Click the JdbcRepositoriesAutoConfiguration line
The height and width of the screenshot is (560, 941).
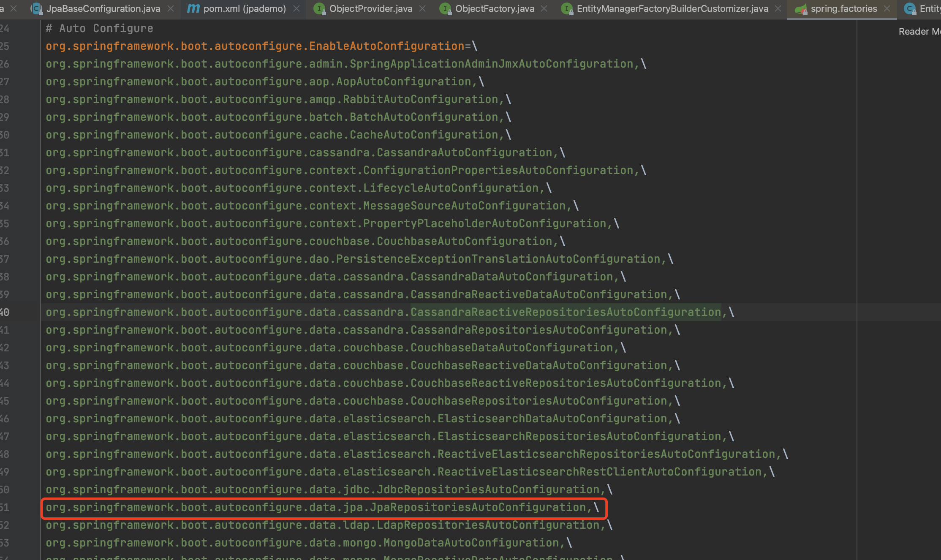point(329,489)
